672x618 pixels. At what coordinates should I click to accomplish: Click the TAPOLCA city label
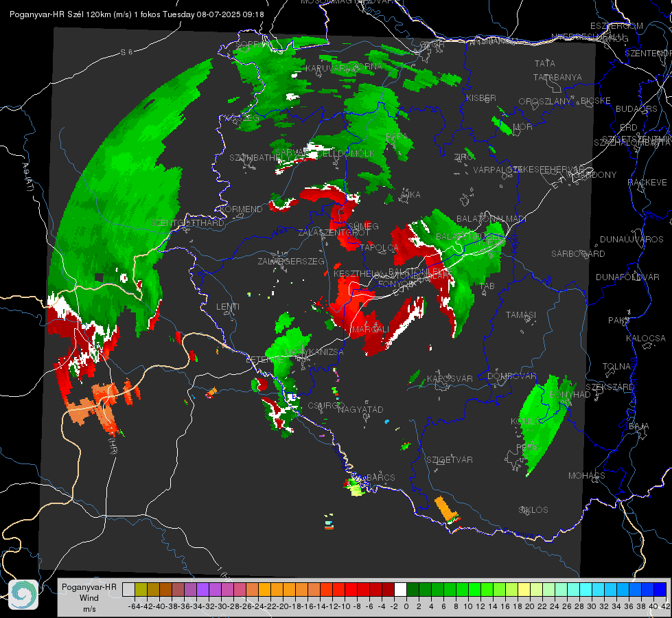[379, 247]
